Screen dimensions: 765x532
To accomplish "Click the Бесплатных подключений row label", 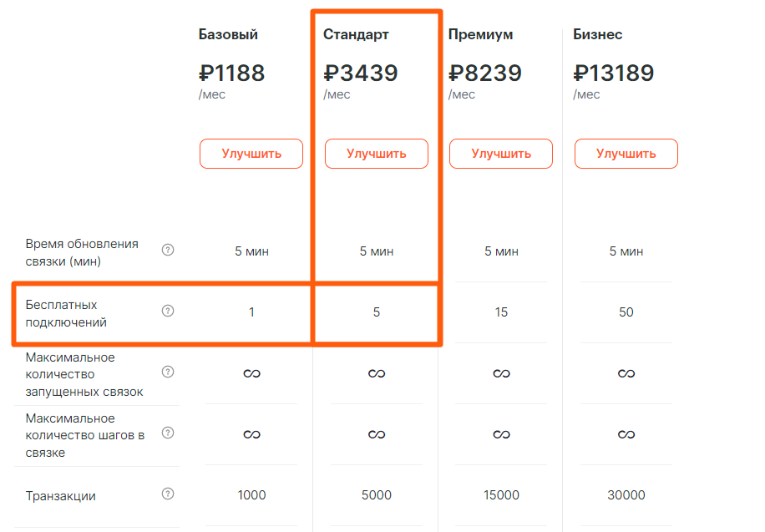I will [66, 313].
